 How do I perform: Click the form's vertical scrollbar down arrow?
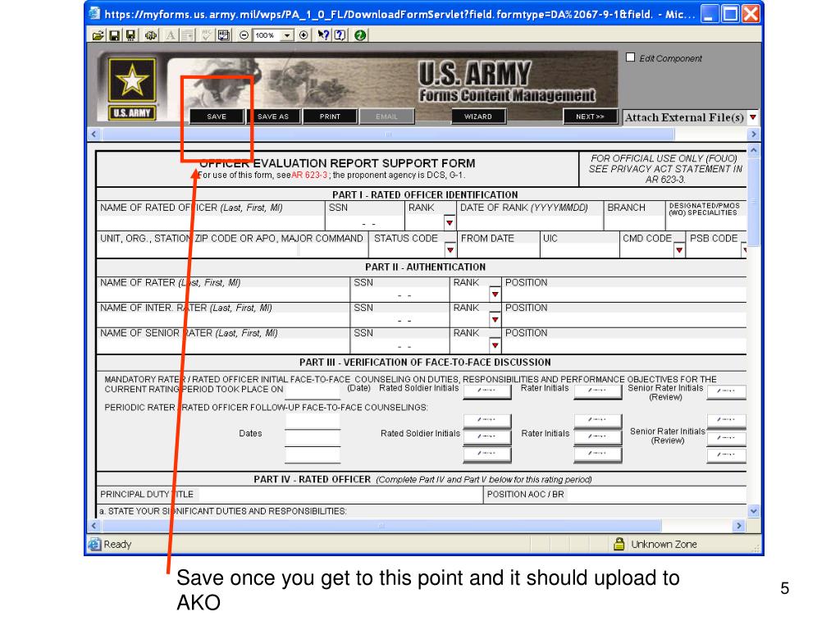point(753,510)
